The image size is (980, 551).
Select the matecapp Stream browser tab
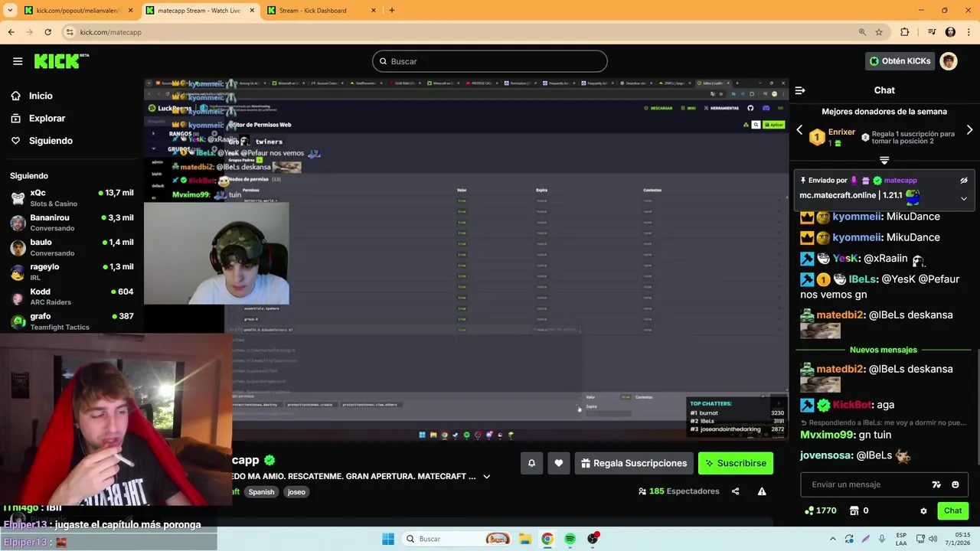(199, 11)
